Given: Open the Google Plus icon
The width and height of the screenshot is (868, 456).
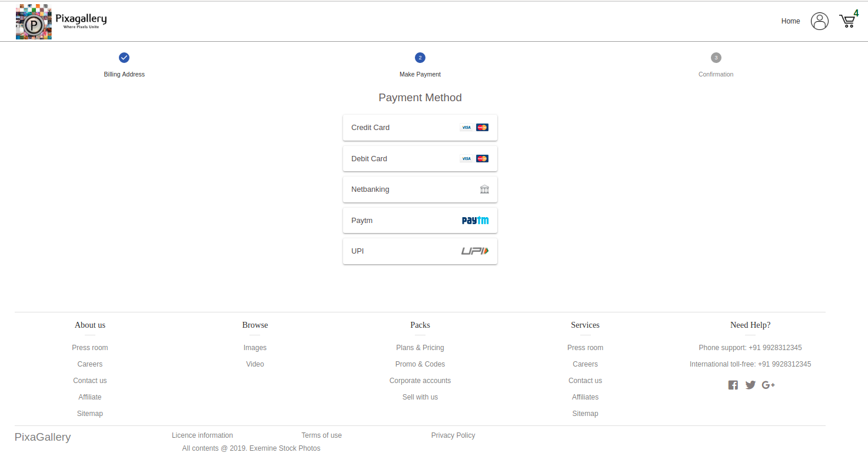Looking at the screenshot, I should click(x=768, y=385).
